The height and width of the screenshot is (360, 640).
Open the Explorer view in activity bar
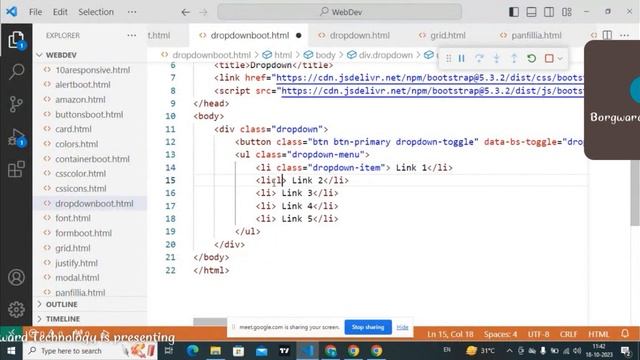tap(16, 40)
